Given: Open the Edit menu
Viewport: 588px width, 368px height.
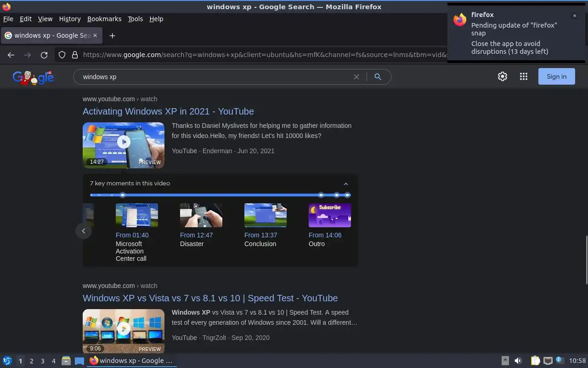Looking at the screenshot, I should coord(26,19).
